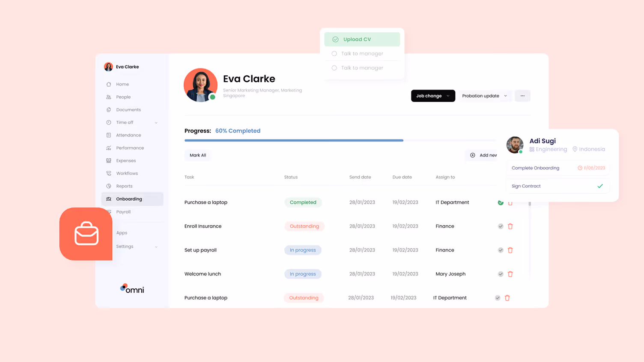Expand the Settings sidebar chevron
The width and height of the screenshot is (644, 362).
156,246
